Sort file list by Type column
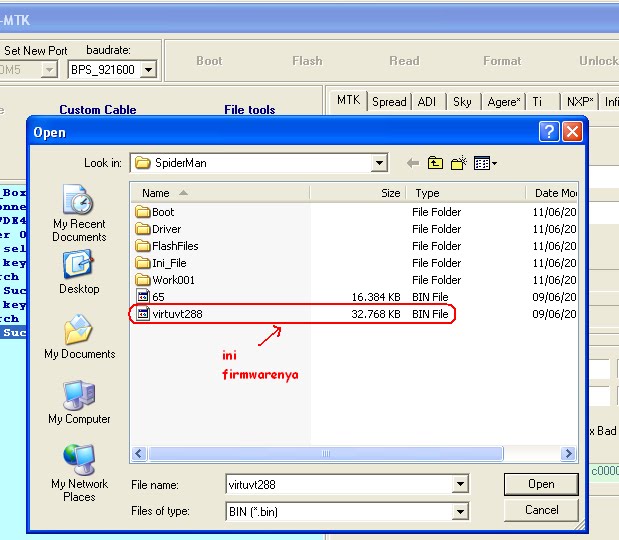Screen dimensions: 619x540 coord(466,193)
